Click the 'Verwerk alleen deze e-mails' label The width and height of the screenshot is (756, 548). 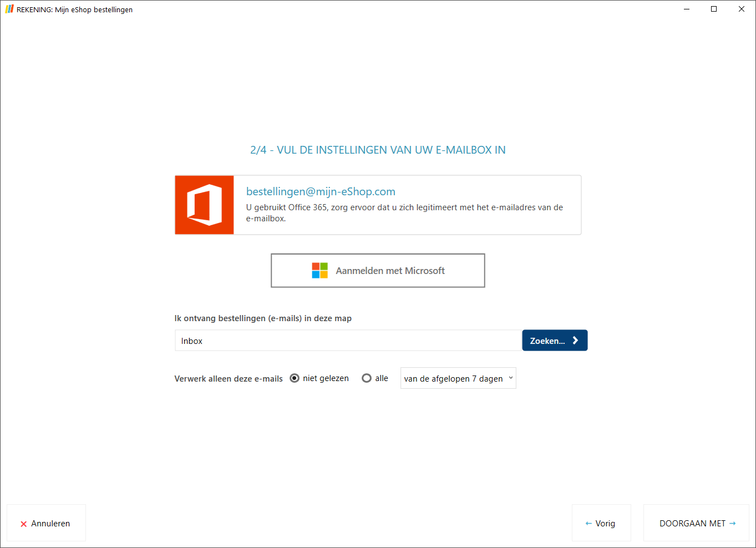pyautogui.click(x=229, y=379)
